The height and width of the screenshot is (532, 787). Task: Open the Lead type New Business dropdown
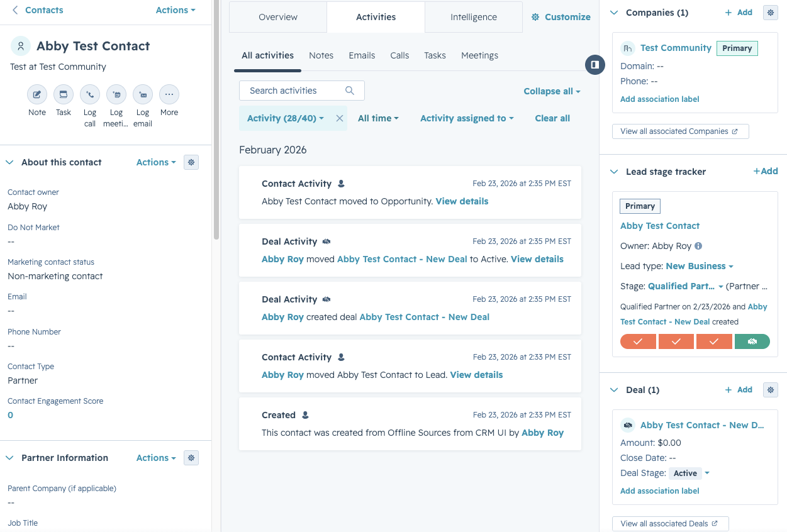pyautogui.click(x=700, y=266)
